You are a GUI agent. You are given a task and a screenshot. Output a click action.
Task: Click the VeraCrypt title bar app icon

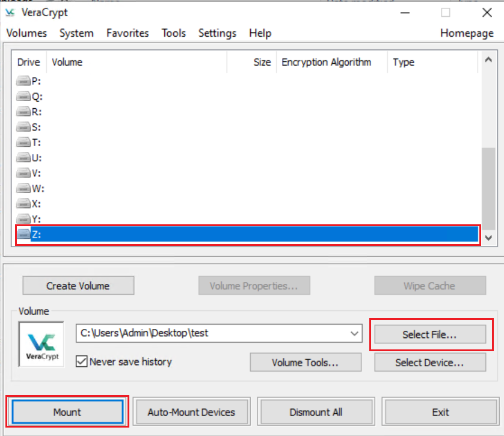pyautogui.click(x=10, y=12)
